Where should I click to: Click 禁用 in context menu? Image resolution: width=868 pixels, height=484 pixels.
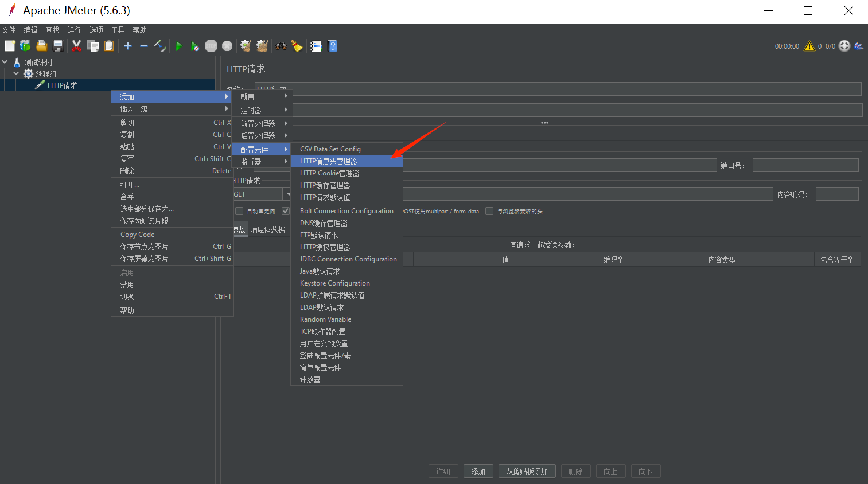tap(172, 284)
